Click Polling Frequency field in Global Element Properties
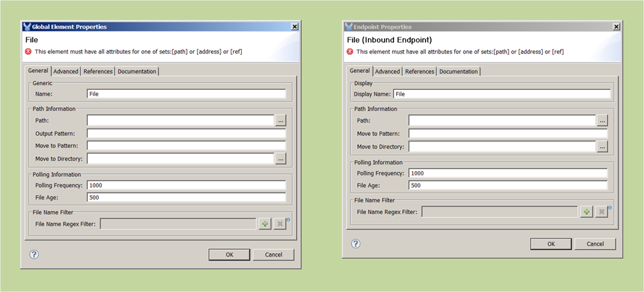The height and width of the screenshot is (292, 644). pyautogui.click(x=186, y=186)
